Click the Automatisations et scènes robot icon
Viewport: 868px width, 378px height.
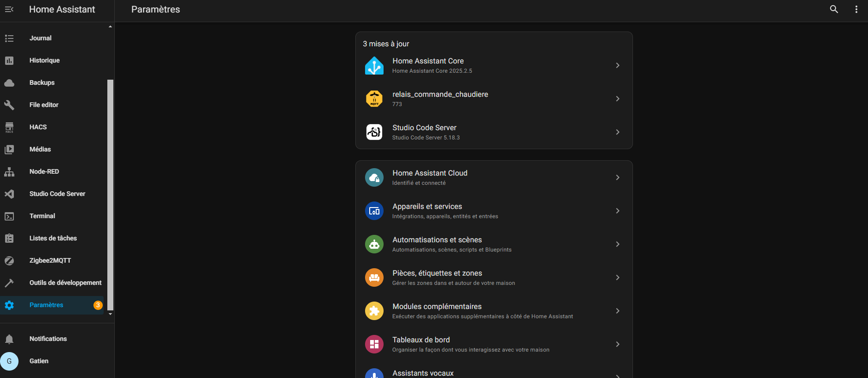tap(374, 244)
